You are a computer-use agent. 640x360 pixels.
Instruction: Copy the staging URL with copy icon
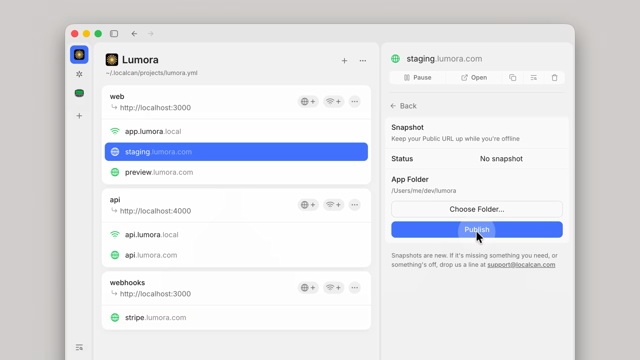coord(513,78)
